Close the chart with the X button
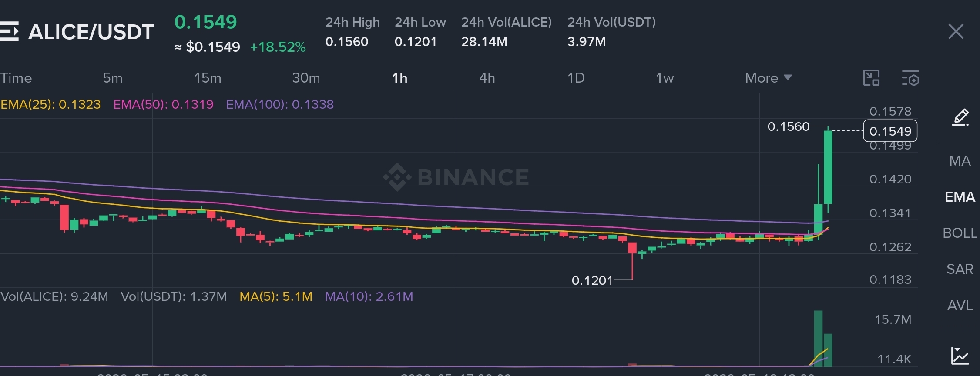980x376 pixels. coord(956,31)
